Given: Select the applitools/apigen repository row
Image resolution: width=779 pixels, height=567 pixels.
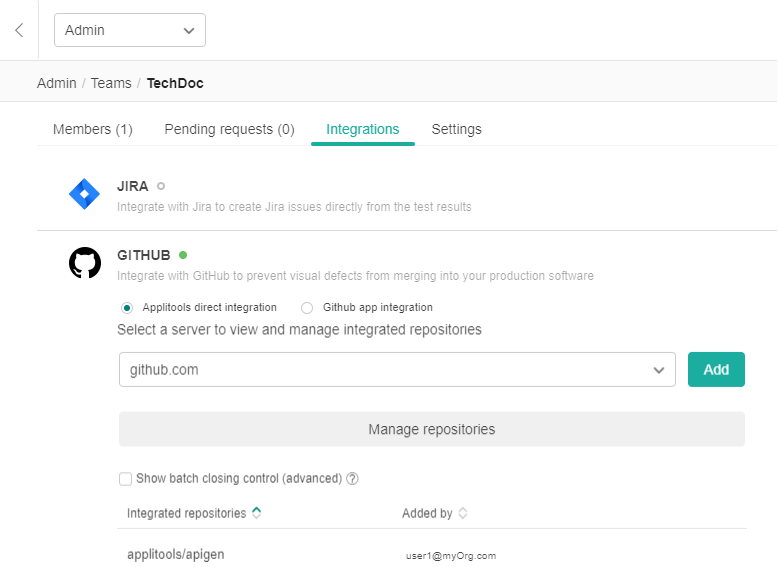Looking at the screenshot, I should (x=175, y=554).
